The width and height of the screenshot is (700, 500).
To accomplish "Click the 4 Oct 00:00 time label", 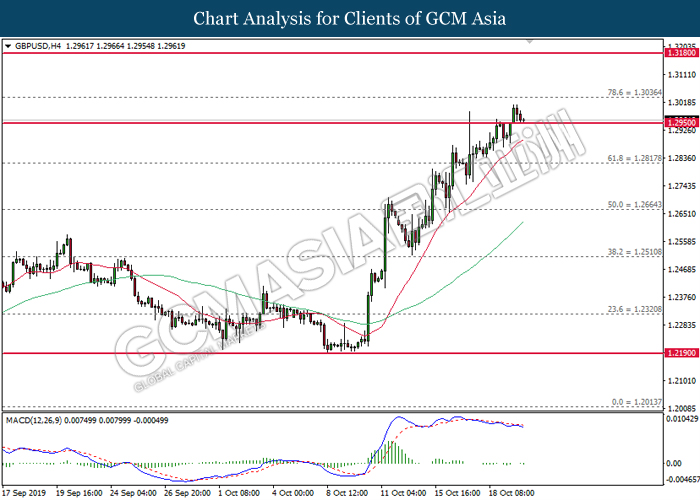I will coord(293,493).
